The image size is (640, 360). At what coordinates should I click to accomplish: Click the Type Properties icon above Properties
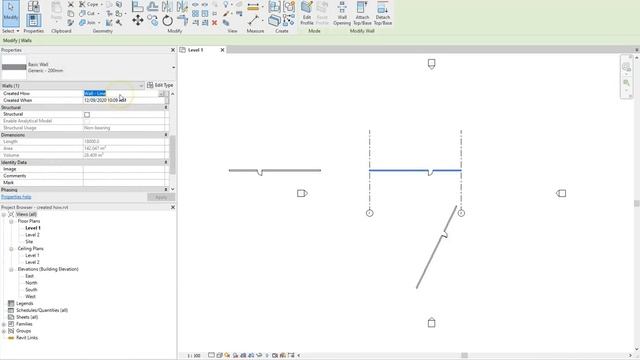click(33, 6)
